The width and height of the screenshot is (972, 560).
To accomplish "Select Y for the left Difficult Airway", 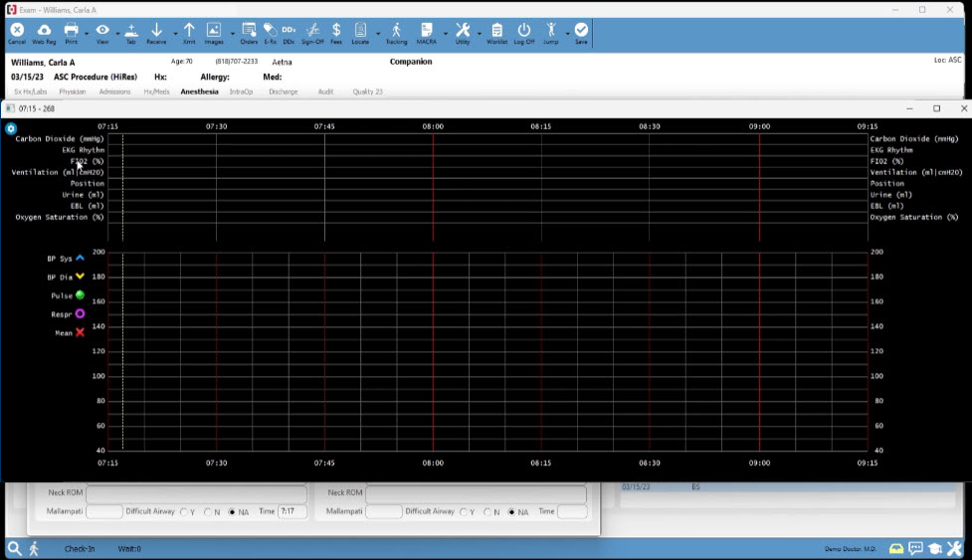I will pyautogui.click(x=184, y=512).
